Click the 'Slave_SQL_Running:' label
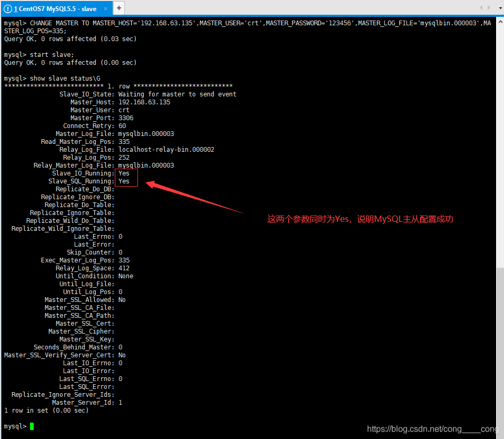 click(x=81, y=181)
